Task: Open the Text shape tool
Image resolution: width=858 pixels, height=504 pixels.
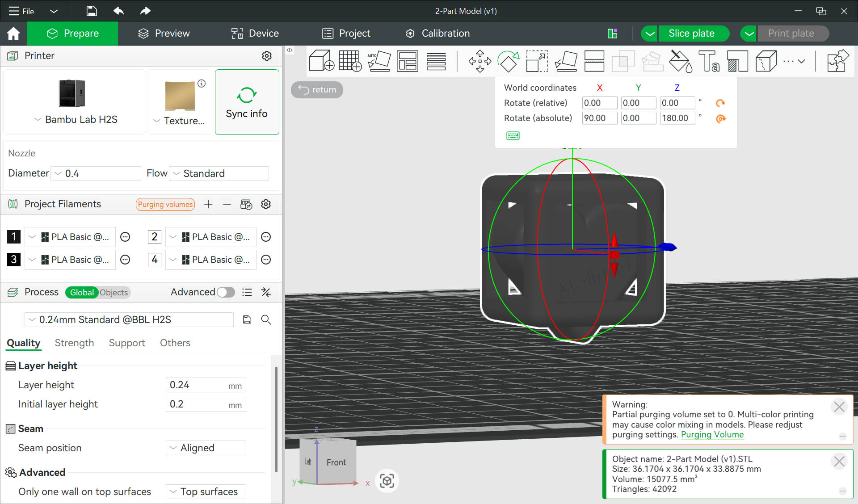Action: click(709, 61)
